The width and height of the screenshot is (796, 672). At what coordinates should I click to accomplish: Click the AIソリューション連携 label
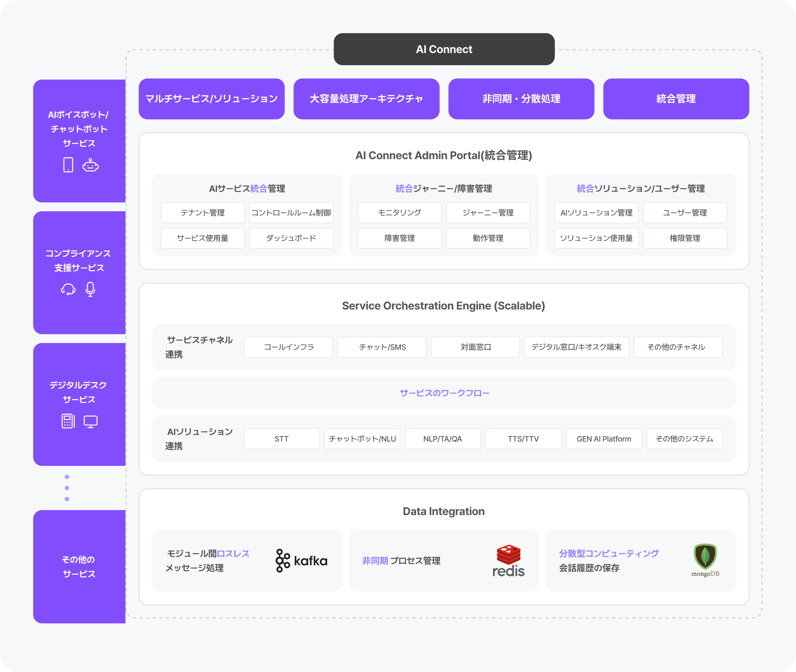pyautogui.click(x=199, y=439)
